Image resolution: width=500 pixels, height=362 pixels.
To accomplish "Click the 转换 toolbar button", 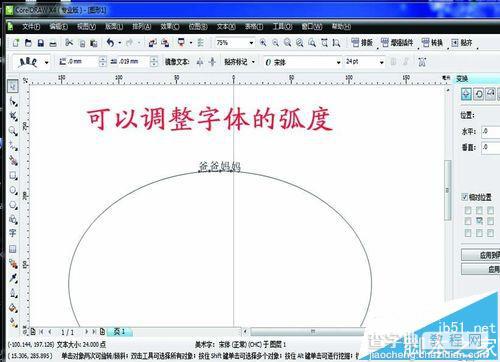I will 432,43.
